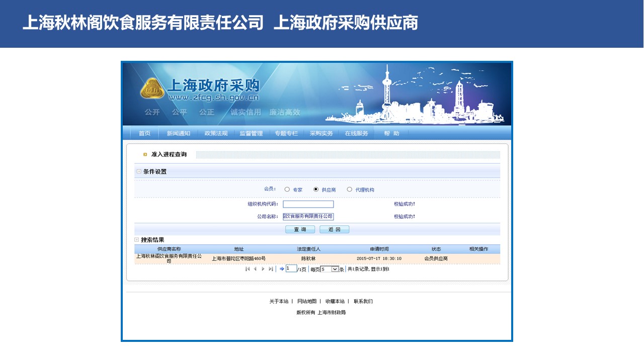This screenshot has height=362, width=644.
Task: Open the 专题专栏 menu item
Action: [286, 133]
